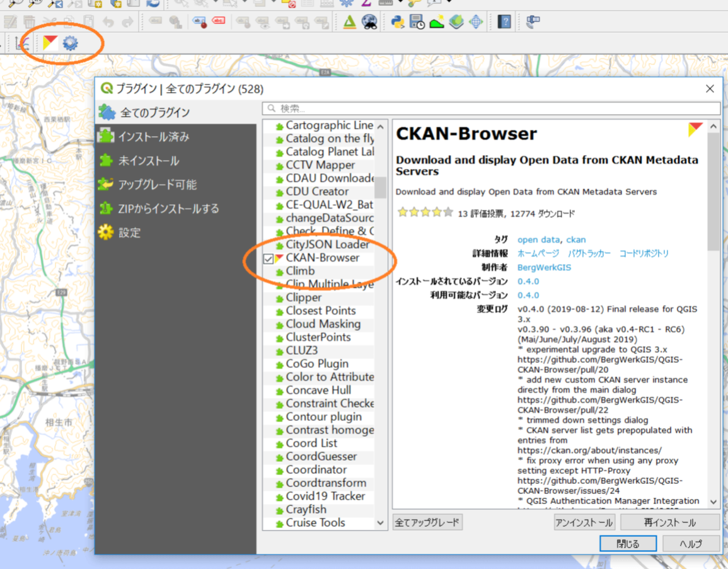
Task: Select the show/hide labels eye icon
Action: coord(263,21)
